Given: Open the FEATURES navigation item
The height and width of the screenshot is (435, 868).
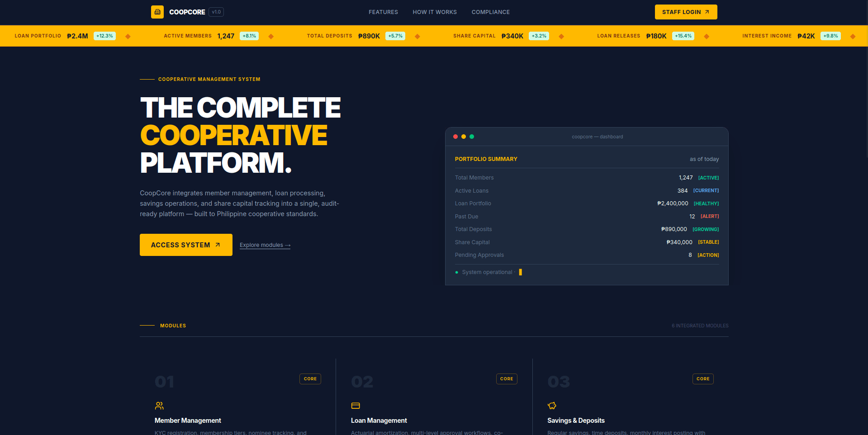Looking at the screenshot, I should [x=383, y=12].
